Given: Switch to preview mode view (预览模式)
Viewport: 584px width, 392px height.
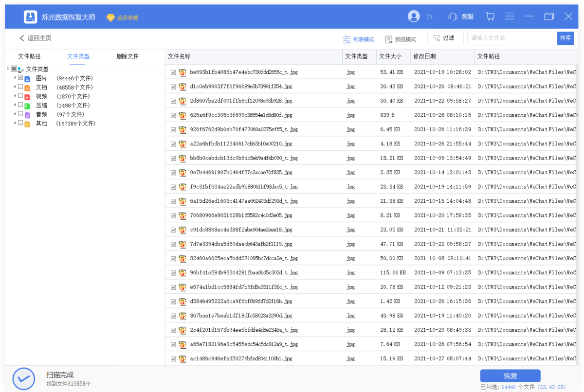Looking at the screenshot, I should 401,39.
